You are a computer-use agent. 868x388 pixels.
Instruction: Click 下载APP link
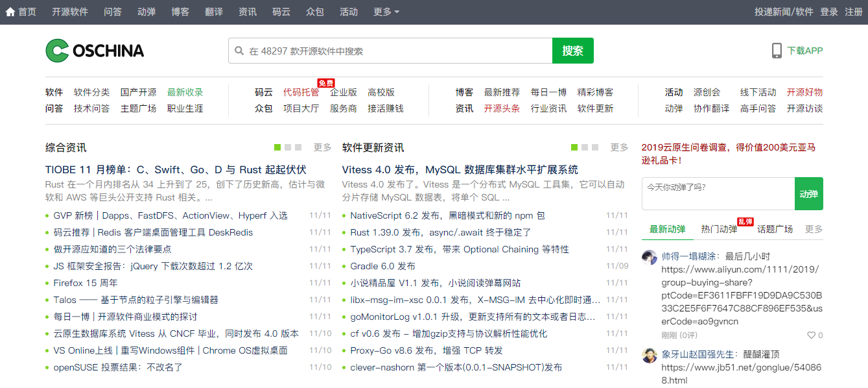point(805,51)
